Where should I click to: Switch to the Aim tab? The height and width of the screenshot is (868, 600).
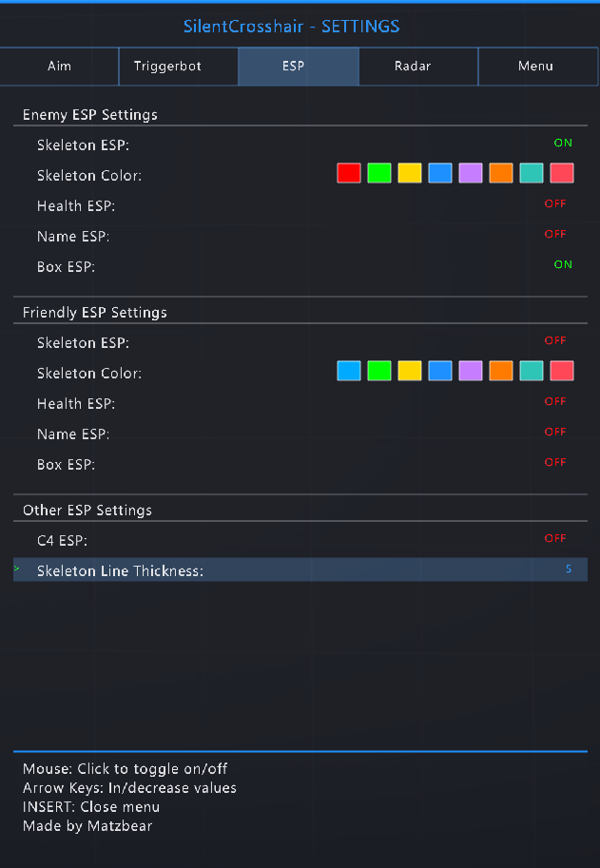[x=59, y=66]
